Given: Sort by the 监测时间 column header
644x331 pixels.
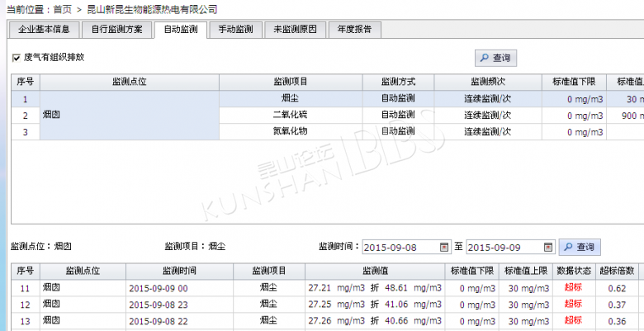Looking at the screenshot, I should click(178, 271).
